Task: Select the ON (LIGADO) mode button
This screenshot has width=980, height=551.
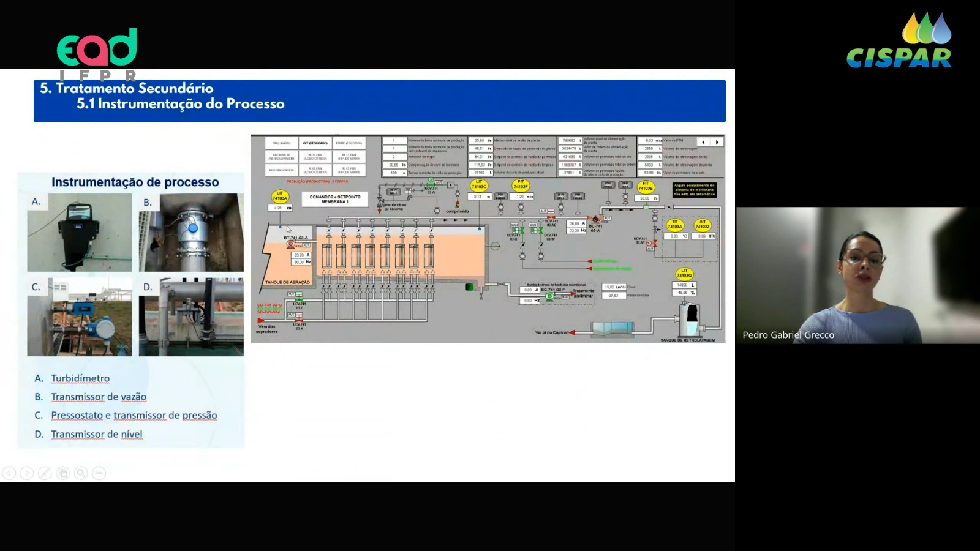Action: (282, 143)
